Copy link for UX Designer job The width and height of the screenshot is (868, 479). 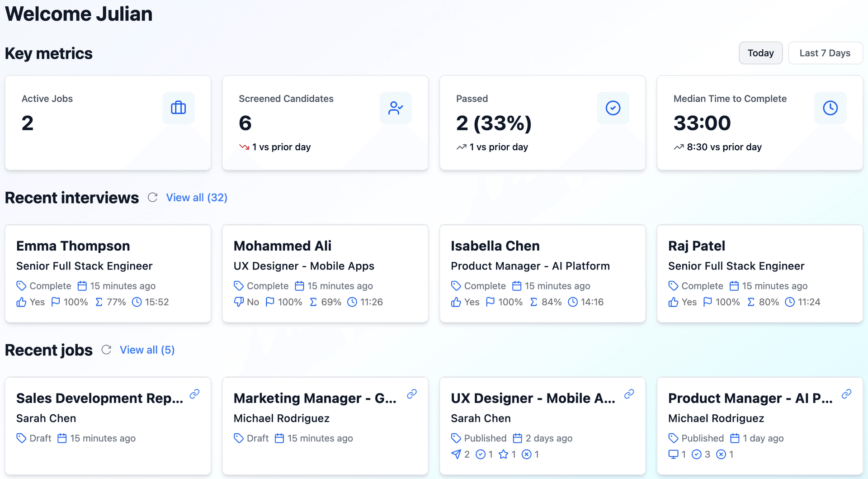point(629,394)
